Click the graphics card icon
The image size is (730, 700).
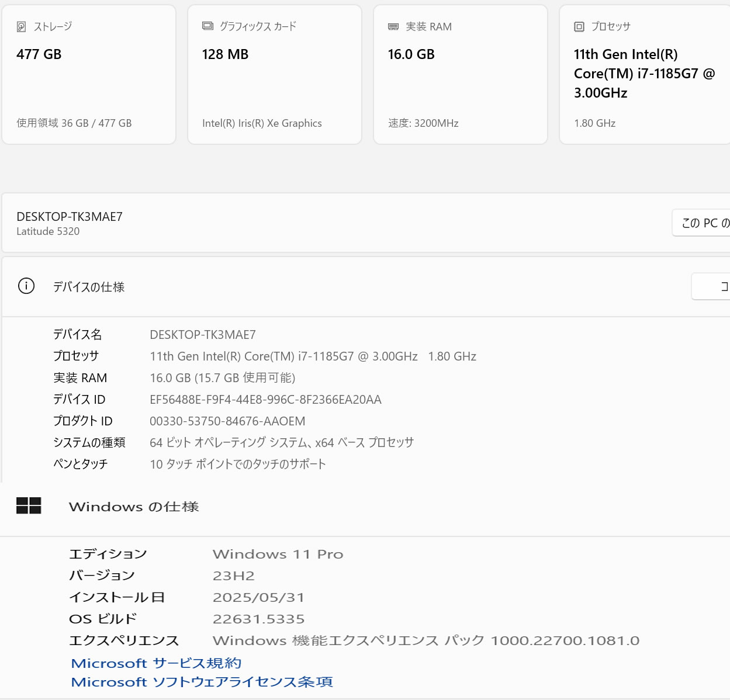(207, 26)
